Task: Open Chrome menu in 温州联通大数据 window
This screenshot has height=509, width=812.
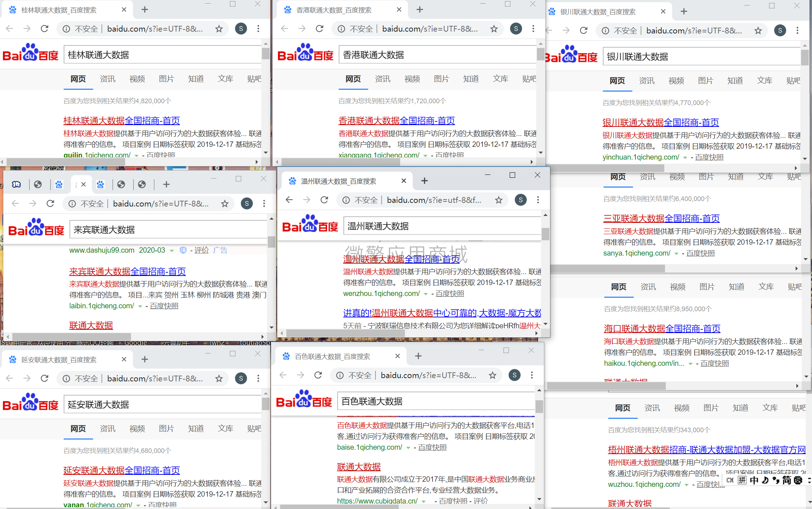Action: pos(538,200)
